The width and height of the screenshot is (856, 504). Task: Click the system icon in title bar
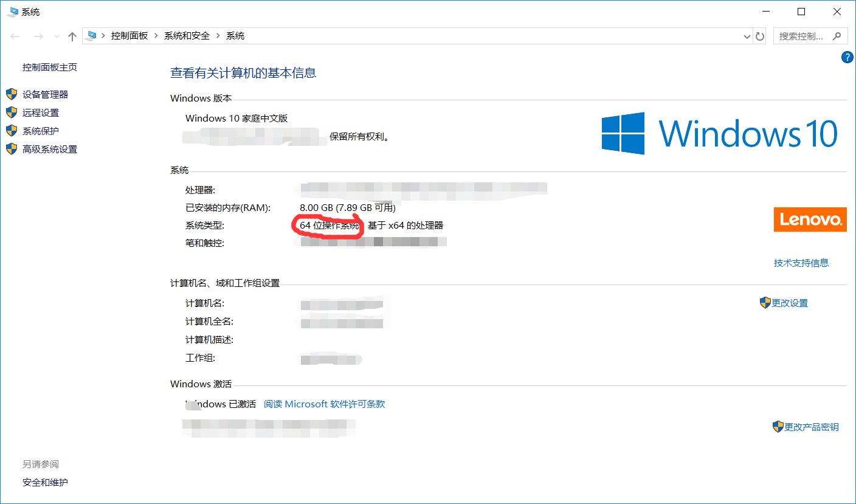click(12, 12)
